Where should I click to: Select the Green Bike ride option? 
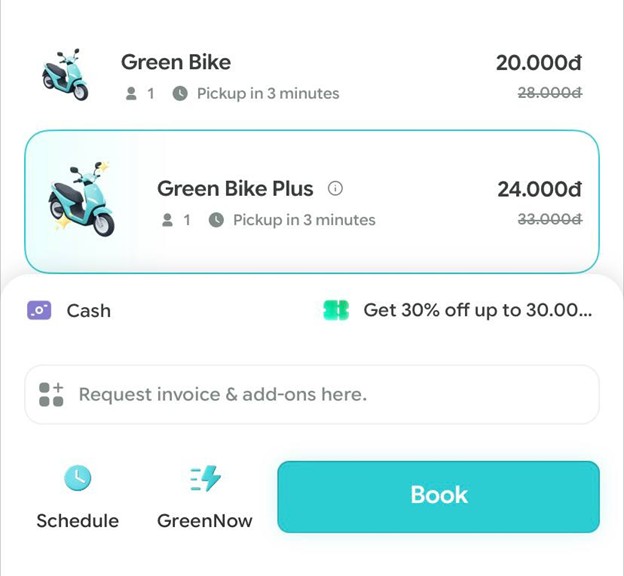(x=312, y=76)
